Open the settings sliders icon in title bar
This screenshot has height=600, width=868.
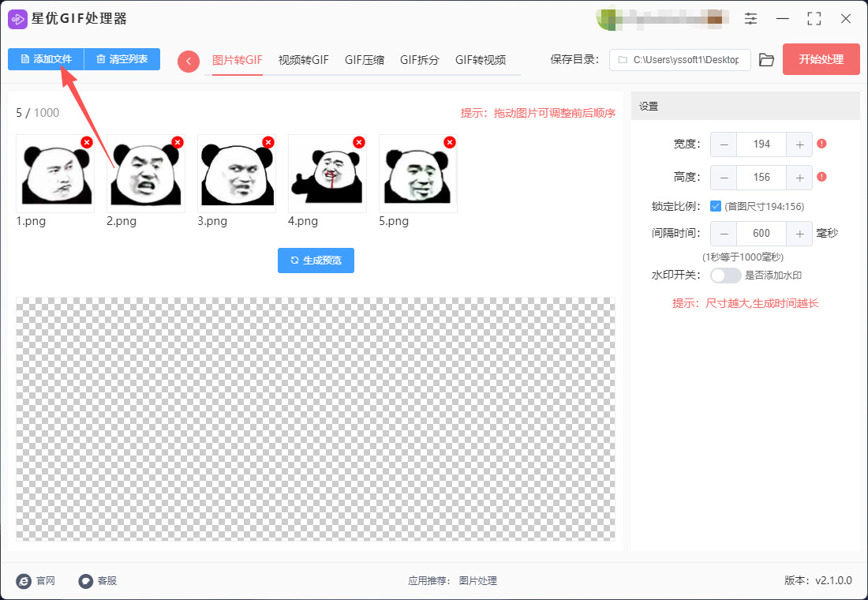[x=750, y=18]
